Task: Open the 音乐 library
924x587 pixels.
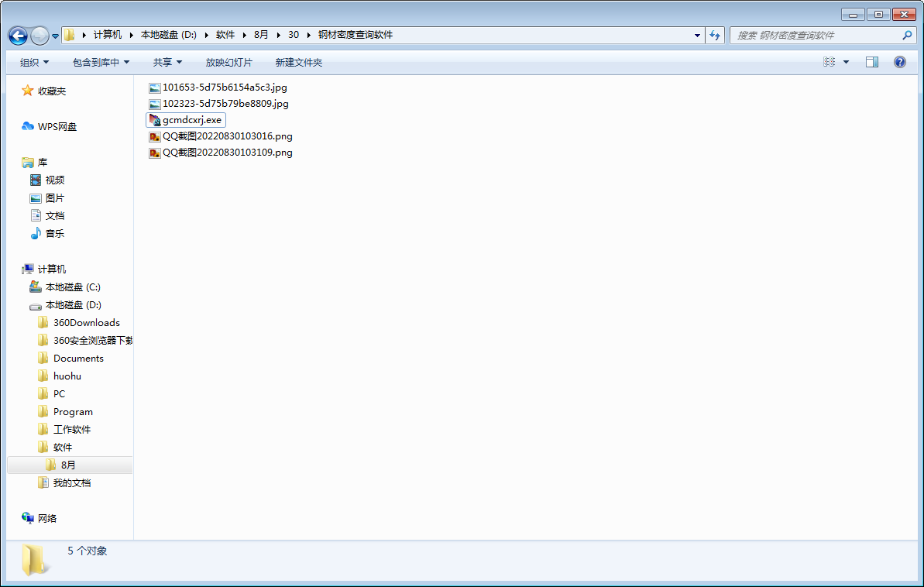Action: point(55,233)
